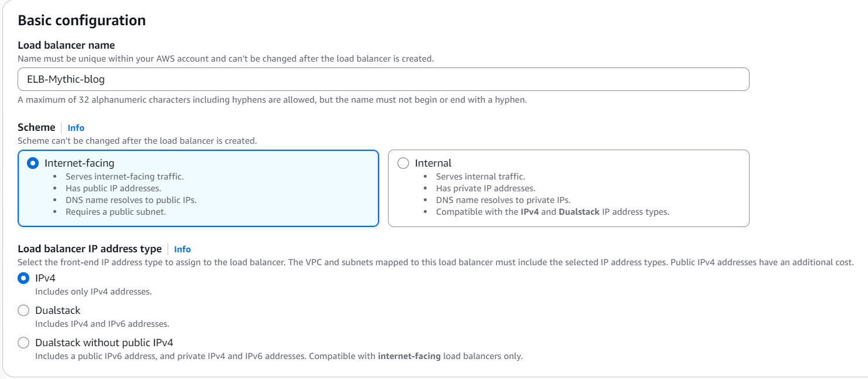
Task: Click "Has private IP addresses" in Internal card
Action: click(485, 188)
